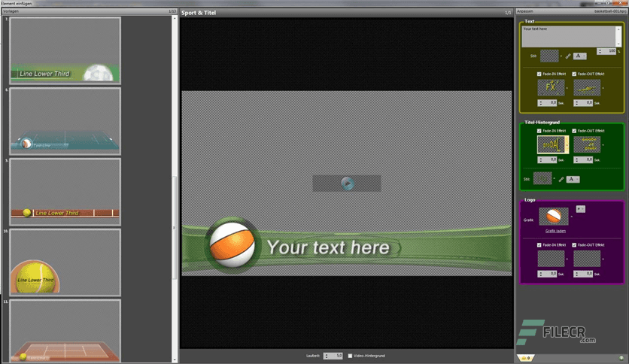Image resolution: width=629 pixels, height=364 pixels.
Task: Click the link chain icon in Text section
Action: (x=567, y=56)
